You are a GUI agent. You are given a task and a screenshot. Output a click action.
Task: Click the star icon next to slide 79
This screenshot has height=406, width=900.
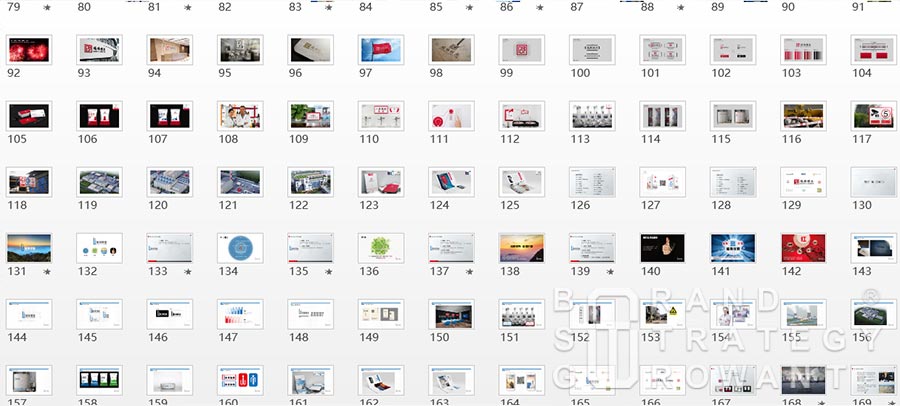coord(47,8)
